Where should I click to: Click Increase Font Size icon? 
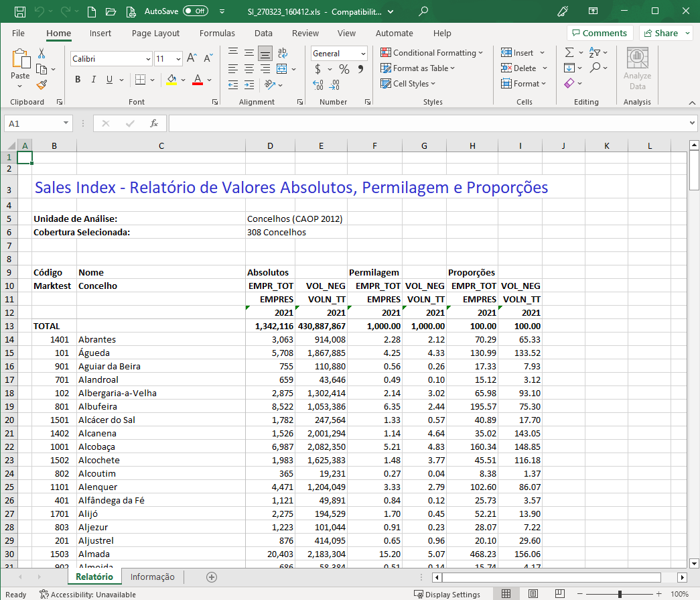(192, 59)
